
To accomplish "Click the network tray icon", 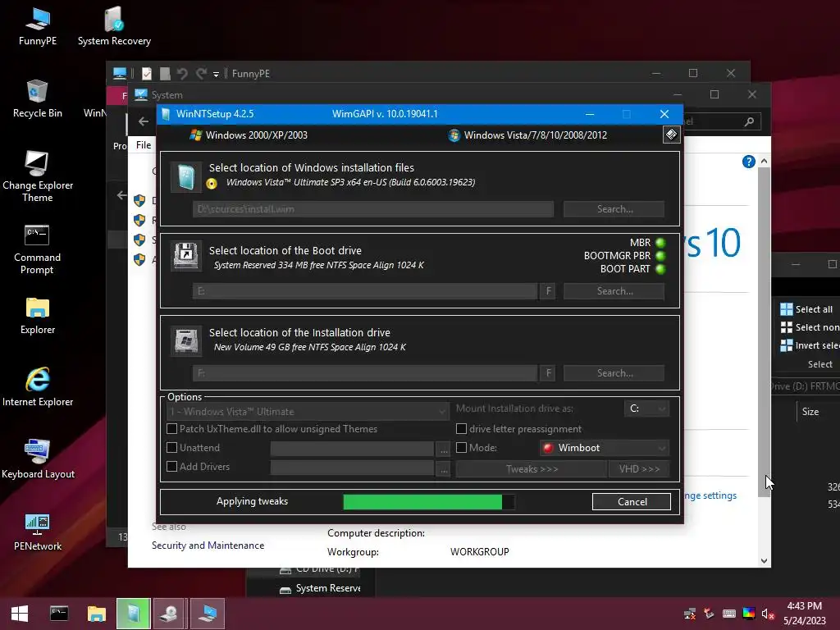I will click(690, 614).
